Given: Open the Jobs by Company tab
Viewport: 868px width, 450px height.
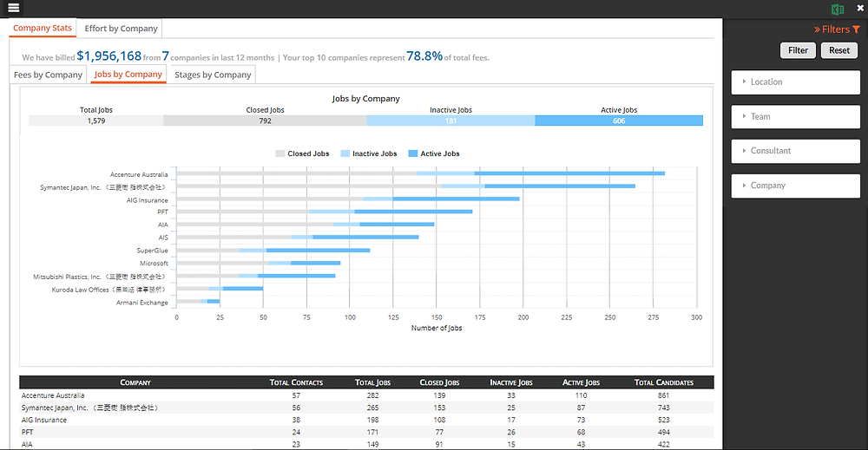Looking at the screenshot, I should click(128, 74).
